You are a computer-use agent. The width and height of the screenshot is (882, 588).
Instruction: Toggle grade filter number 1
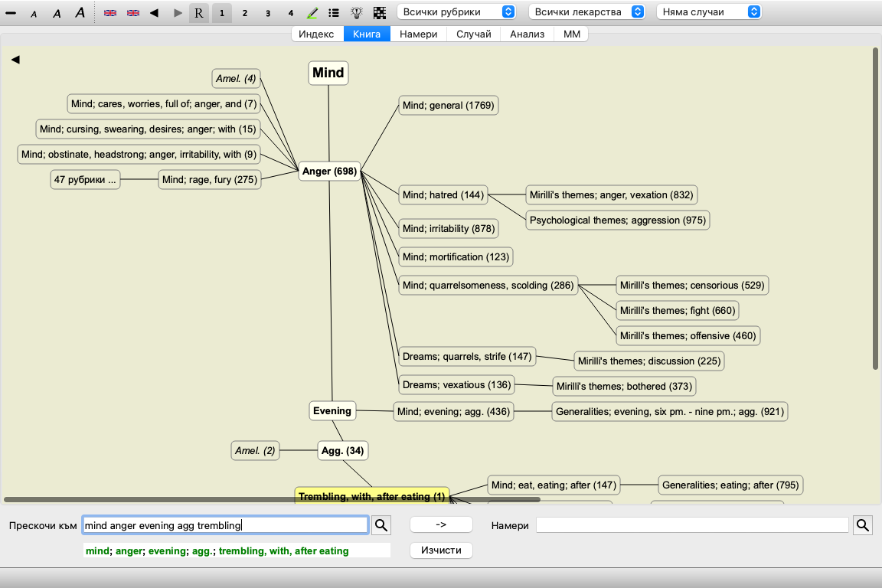click(222, 13)
